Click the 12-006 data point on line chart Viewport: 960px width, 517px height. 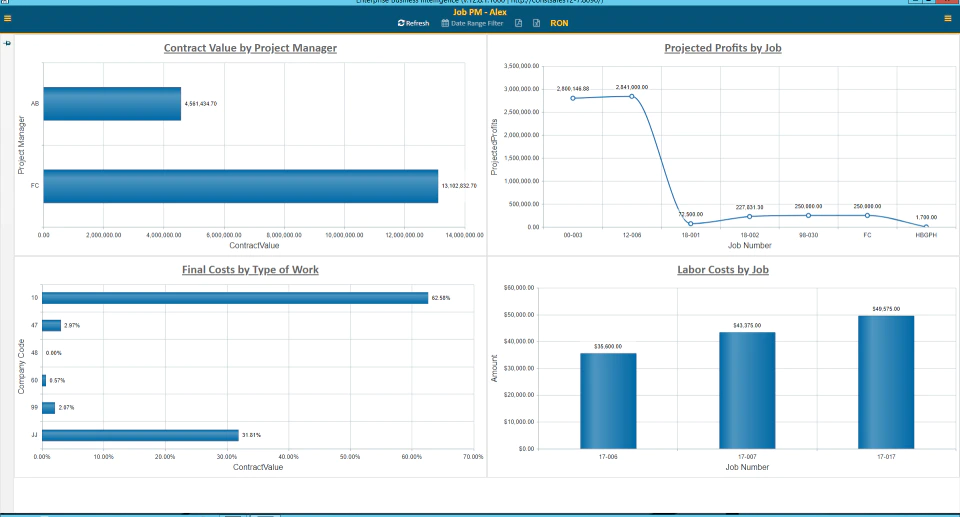point(632,96)
